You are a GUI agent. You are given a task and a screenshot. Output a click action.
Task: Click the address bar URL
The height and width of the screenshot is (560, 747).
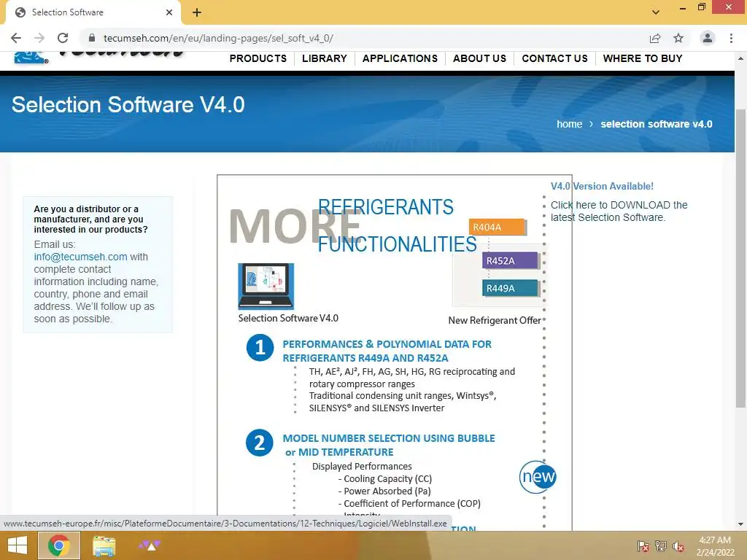click(x=218, y=38)
